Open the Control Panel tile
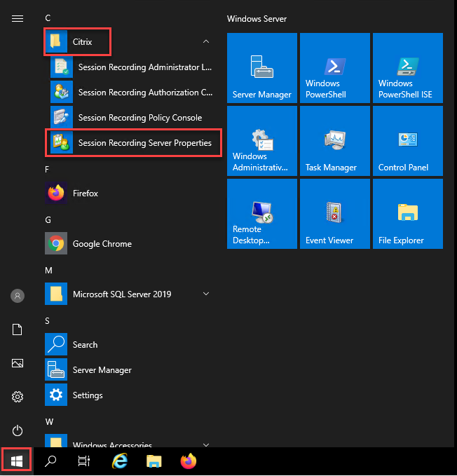The height and width of the screenshot is (476, 457). 407,140
